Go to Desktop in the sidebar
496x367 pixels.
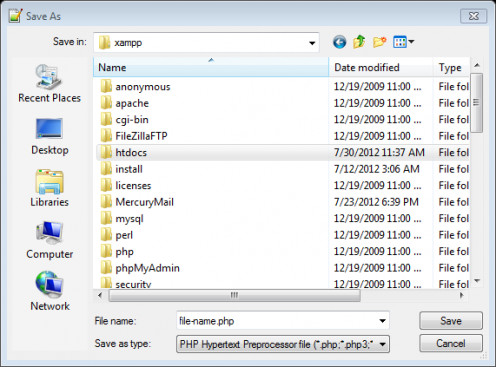pyautogui.click(x=49, y=136)
